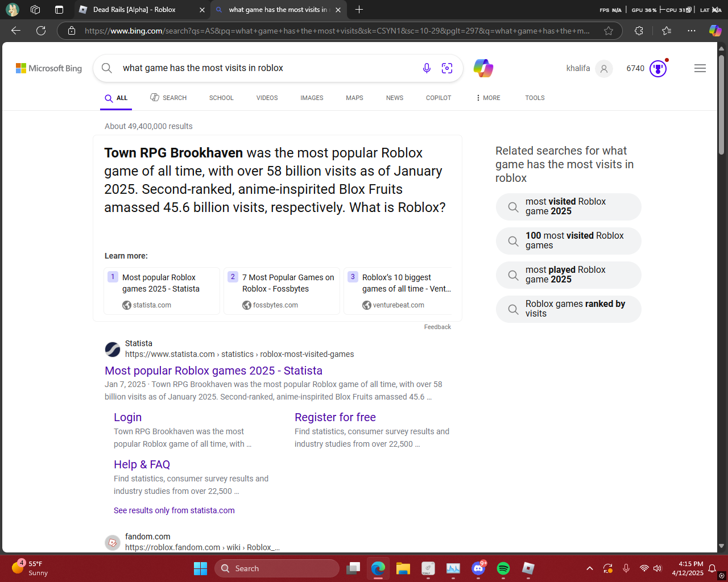This screenshot has width=728, height=582.
Task: Bookmark this page with the star icon
Action: [x=609, y=31]
